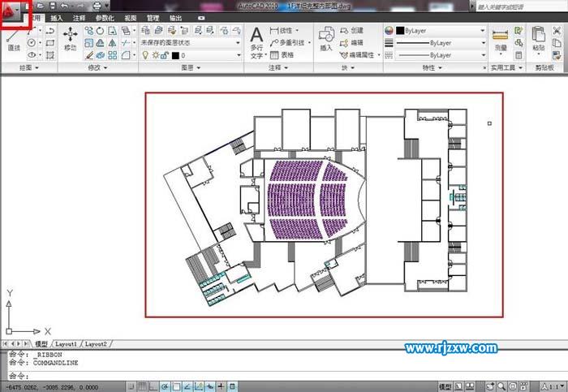Image resolution: width=568 pixels, height=392 pixels.
Task: Open the annotation scale 1:1 dropdown
Action: [x=553, y=386]
